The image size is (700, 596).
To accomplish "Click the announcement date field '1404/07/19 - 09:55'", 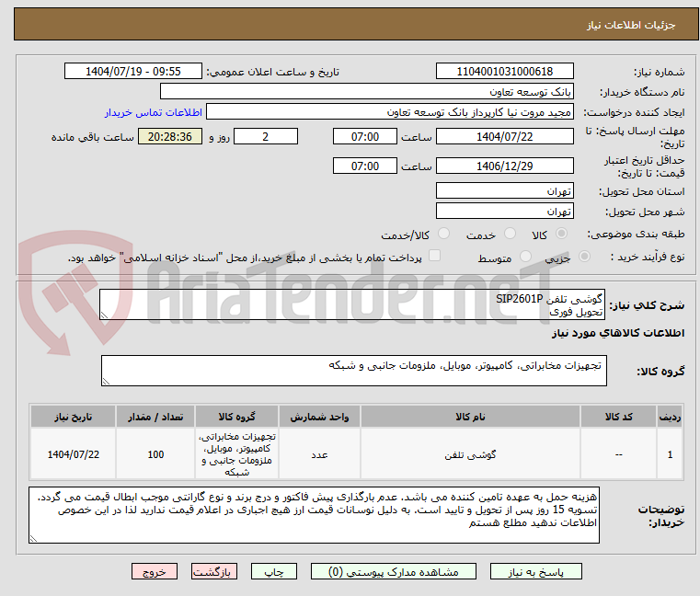I will pyautogui.click(x=133, y=72).
